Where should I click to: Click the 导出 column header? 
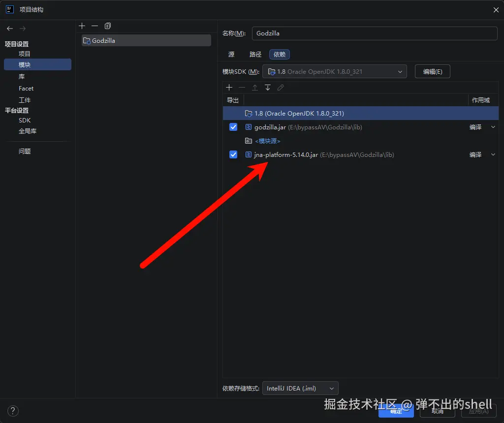[x=233, y=100]
